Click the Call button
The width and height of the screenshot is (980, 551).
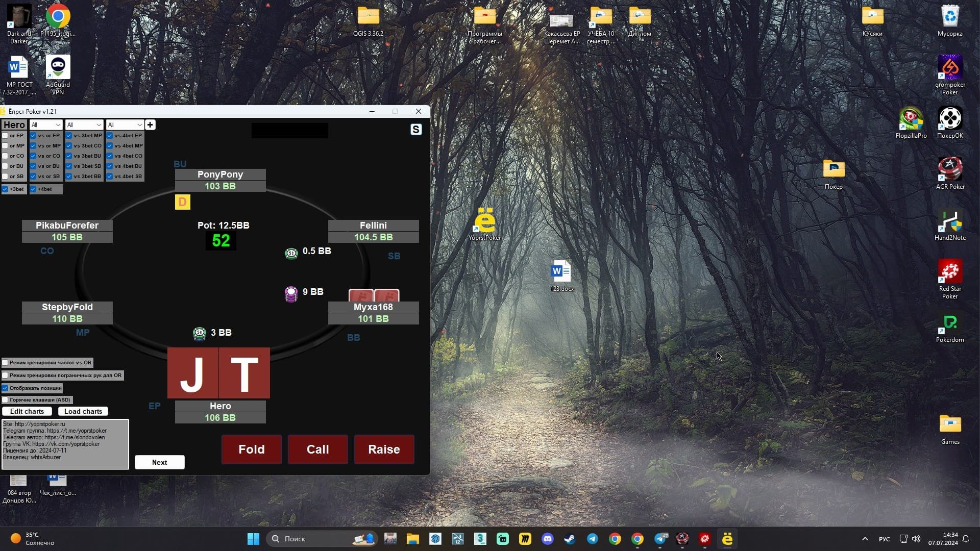pyautogui.click(x=318, y=449)
